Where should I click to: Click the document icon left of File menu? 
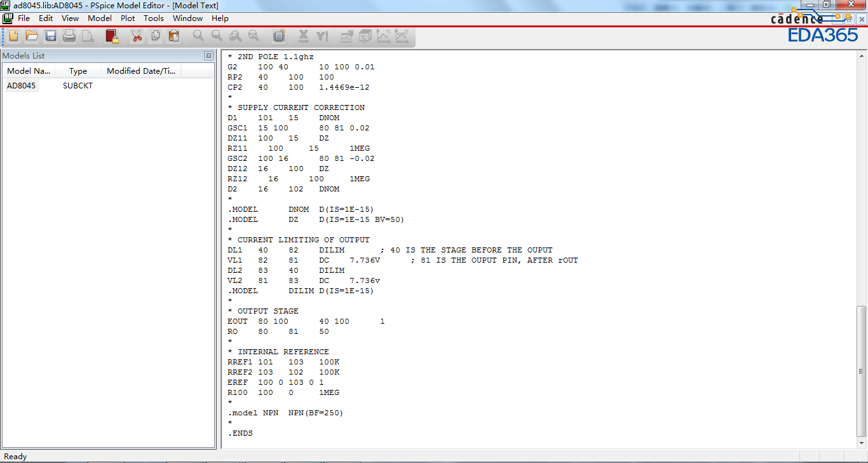coord(8,18)
